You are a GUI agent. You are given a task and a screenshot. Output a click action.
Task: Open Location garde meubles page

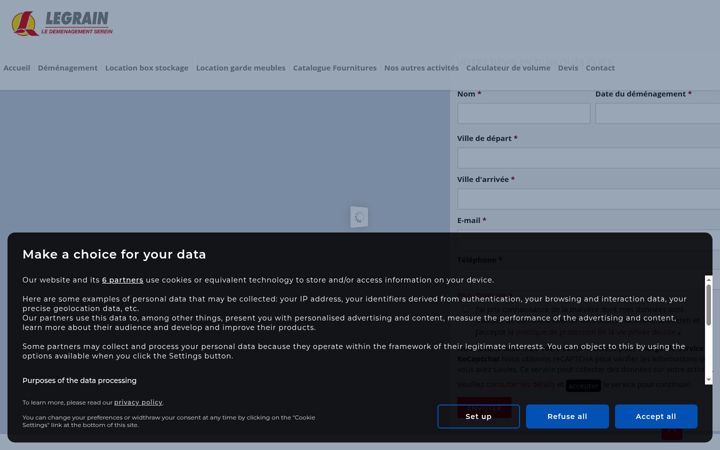pyautogui.click(x=241, y=68)
